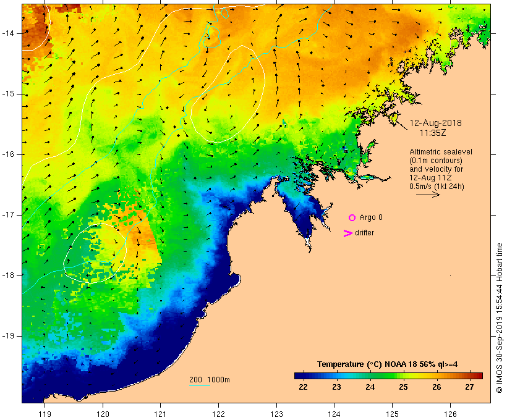Click the '200 1000m' depth label
The height and width of the screenshot is (420, 507).
210,380
